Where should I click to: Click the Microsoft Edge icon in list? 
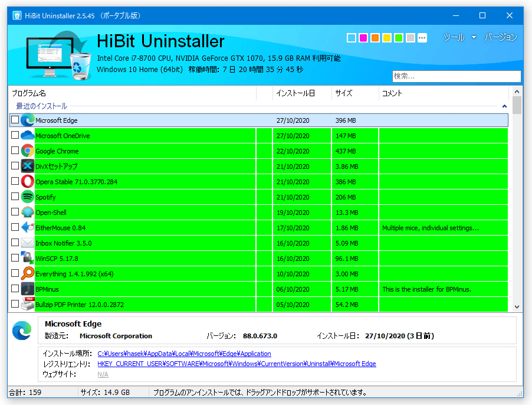[x=28, y=120]
